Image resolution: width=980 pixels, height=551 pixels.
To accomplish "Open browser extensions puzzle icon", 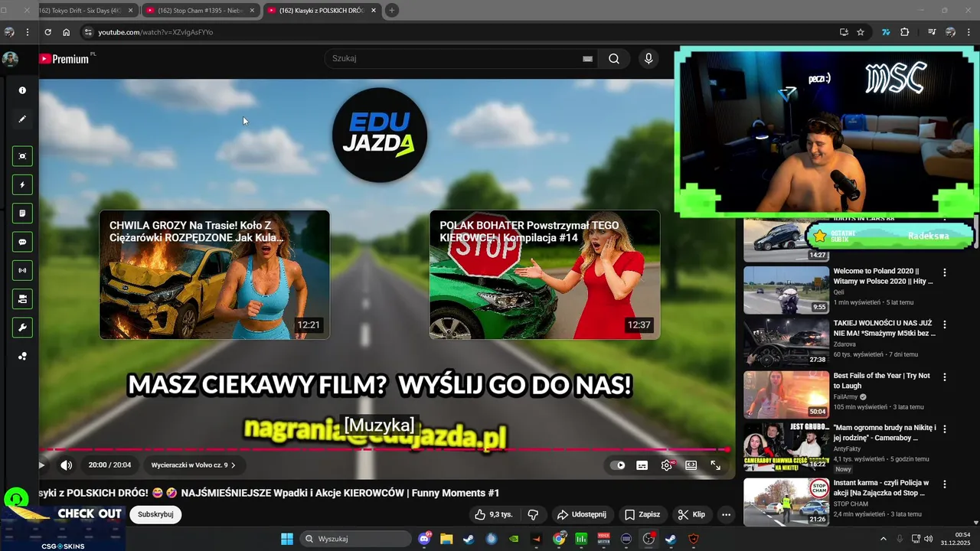I will pyautogui.click(x=905, y=32).
